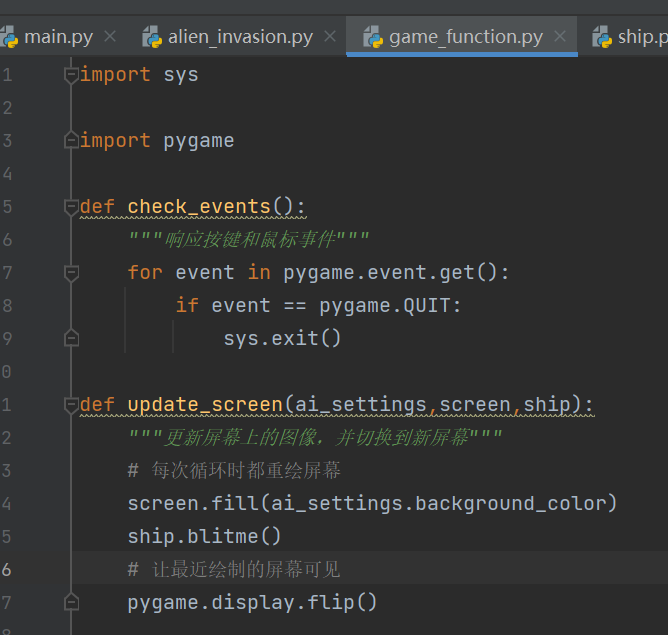Close the game_function.py tab
This screenshot has height=635, width=668.
coord(560,37)
